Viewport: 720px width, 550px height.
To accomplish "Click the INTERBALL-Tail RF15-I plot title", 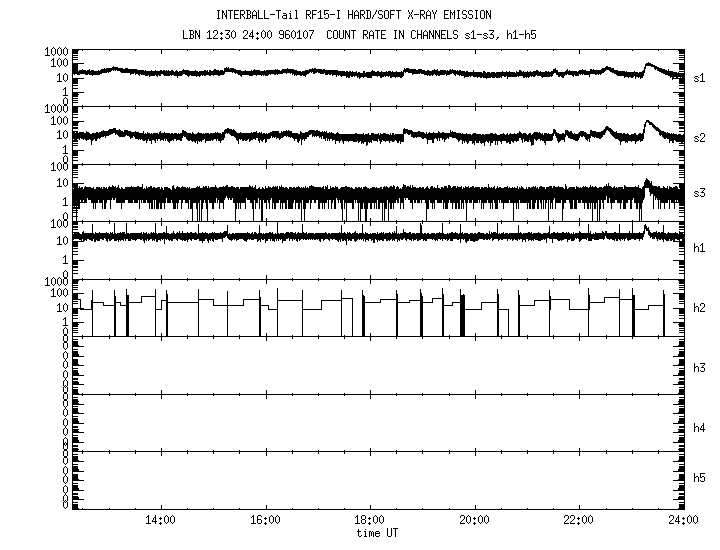I will pos(354,15).
